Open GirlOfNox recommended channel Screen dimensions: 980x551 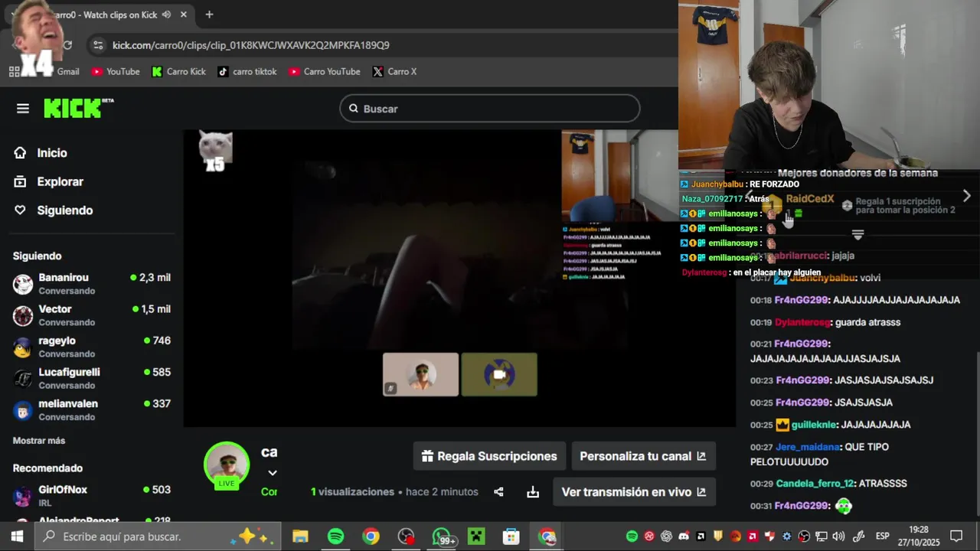pos(92,495)
